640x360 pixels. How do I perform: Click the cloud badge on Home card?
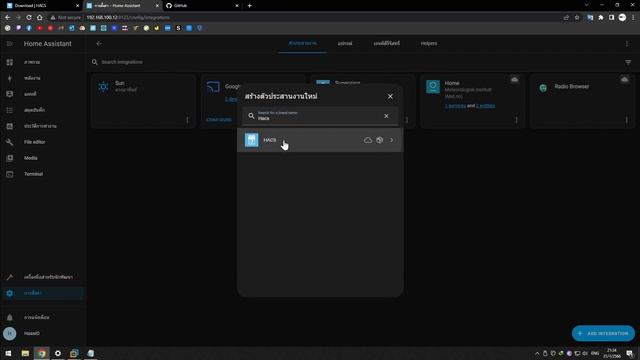click(x=515, y=80)
